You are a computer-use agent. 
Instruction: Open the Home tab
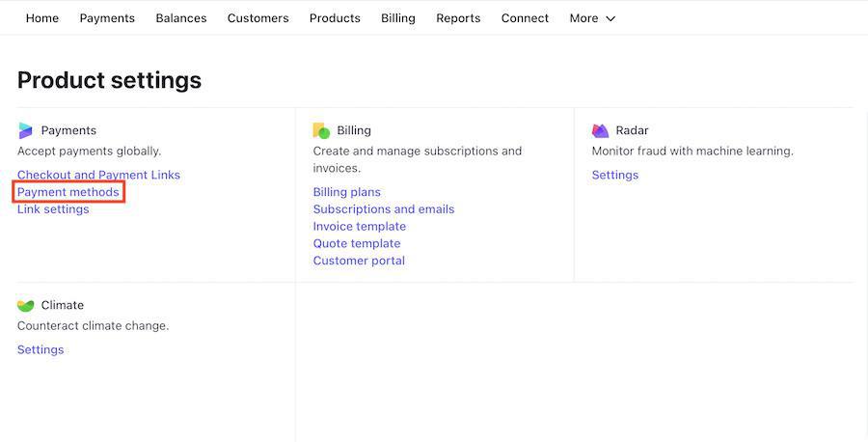point(42,18)
